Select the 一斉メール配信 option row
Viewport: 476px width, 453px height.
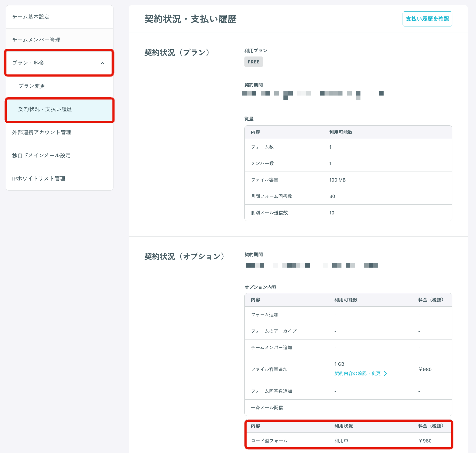267,408
